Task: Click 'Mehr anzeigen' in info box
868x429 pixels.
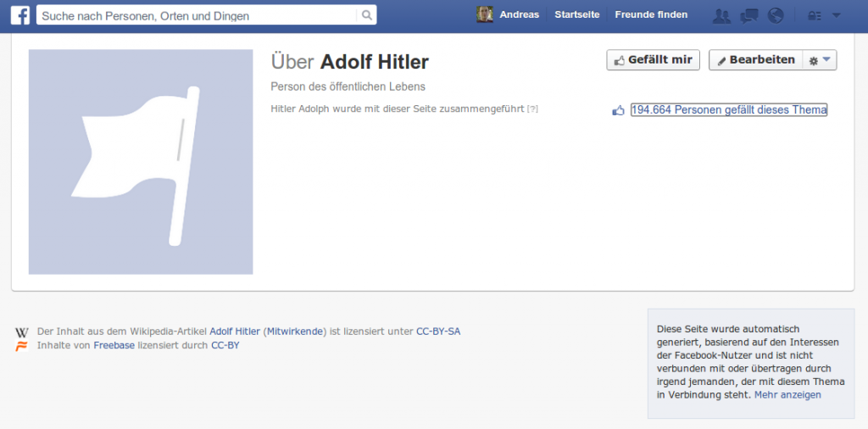Action: click(x=787, y=395)
